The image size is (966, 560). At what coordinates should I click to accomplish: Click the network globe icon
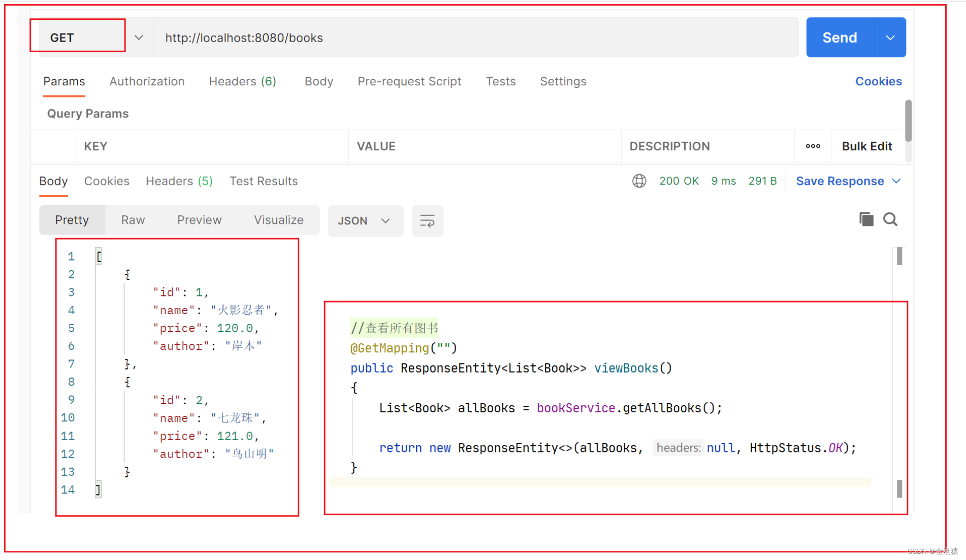click(x=639, y=181)
